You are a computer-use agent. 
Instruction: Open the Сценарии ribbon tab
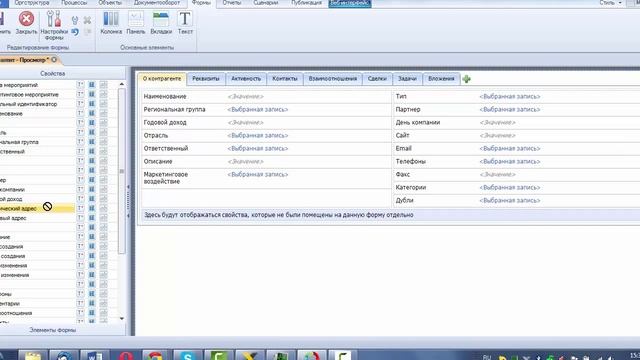[265, 3]
